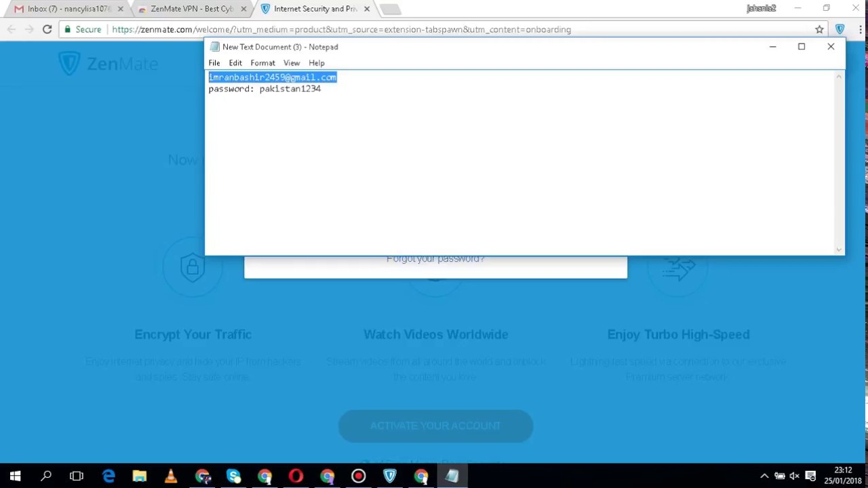
Task: Open the Help menu in Notepad
Action: (x=317, y=63)
